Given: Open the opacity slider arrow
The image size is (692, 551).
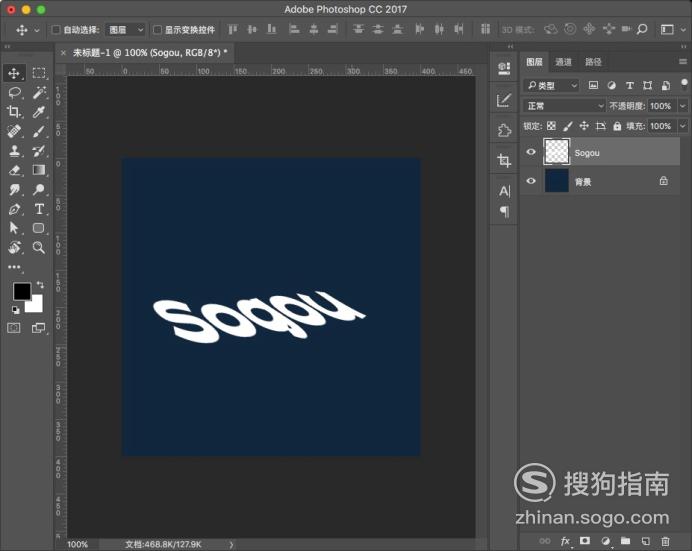Looking at the screenshot, I should [x=683, y=106].
